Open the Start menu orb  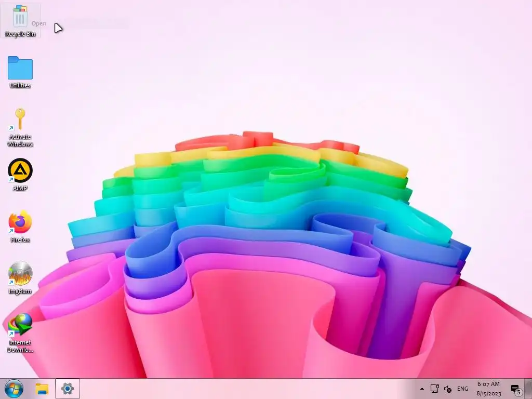(14, 389)
